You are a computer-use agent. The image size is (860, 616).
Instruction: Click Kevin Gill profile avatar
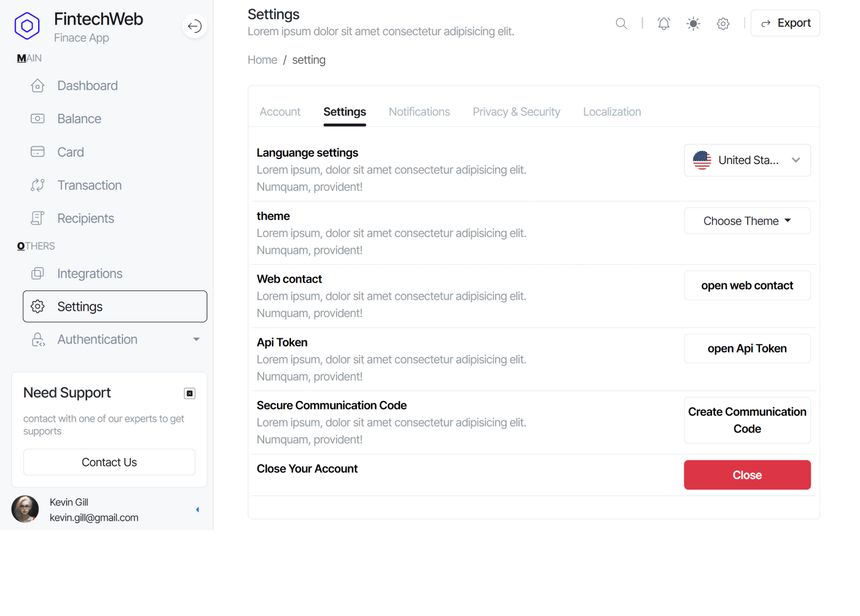(25, 509)
